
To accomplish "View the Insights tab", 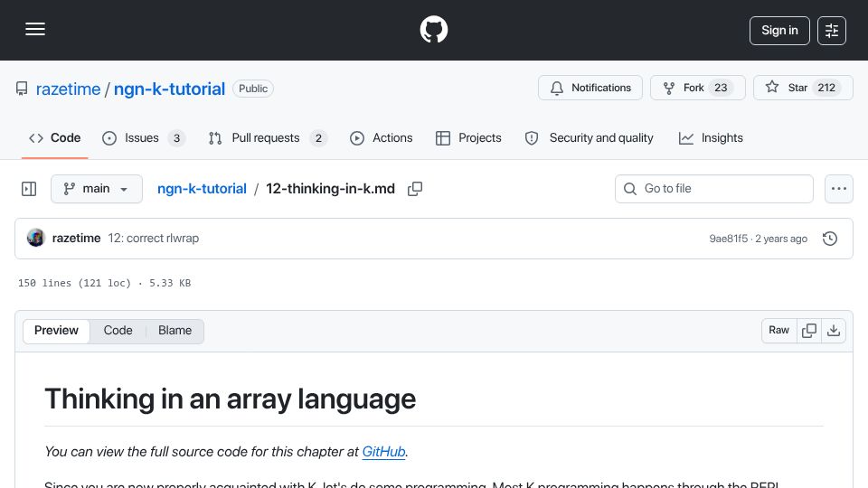I will 711,138.
